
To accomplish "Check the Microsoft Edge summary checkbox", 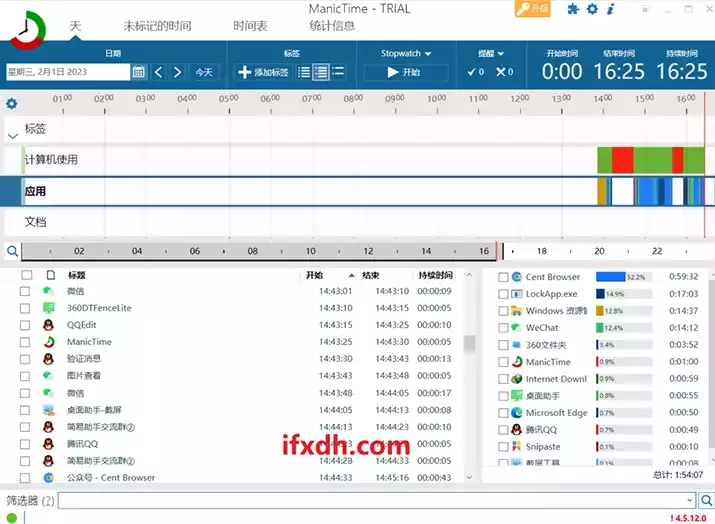I will coord(503,413).
